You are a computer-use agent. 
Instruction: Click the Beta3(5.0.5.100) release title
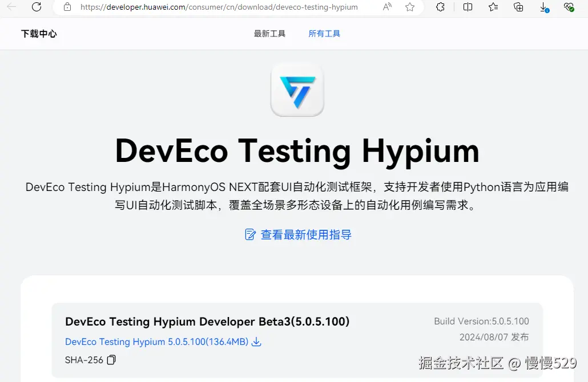tap(207, 322)
